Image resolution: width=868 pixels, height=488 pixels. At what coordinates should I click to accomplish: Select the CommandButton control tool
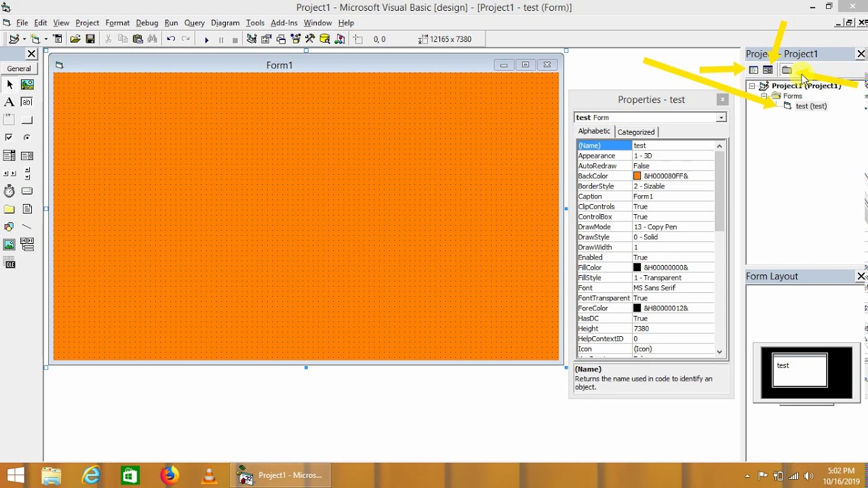27,120
